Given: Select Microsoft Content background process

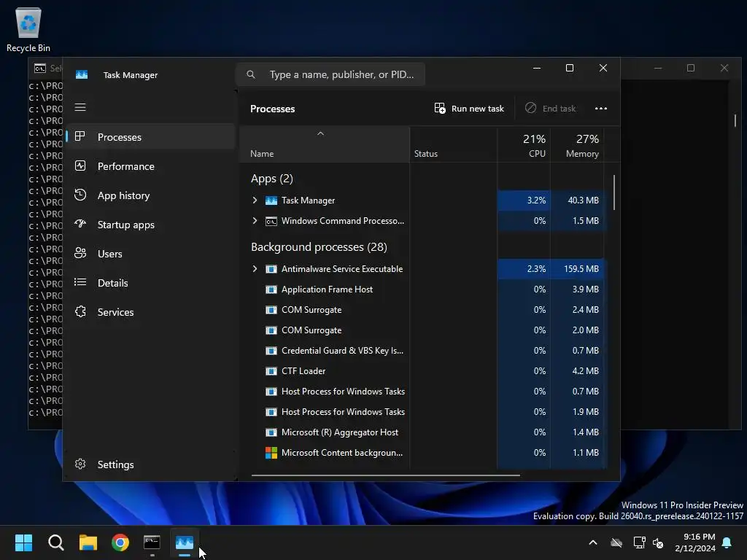Looking at the screenshot, I should tap(424, 453).
